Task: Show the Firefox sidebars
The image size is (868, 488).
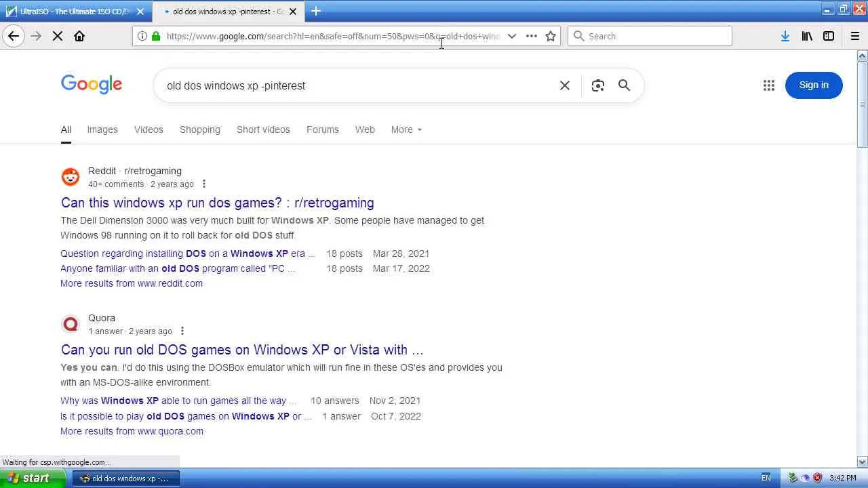Action: 829,36
